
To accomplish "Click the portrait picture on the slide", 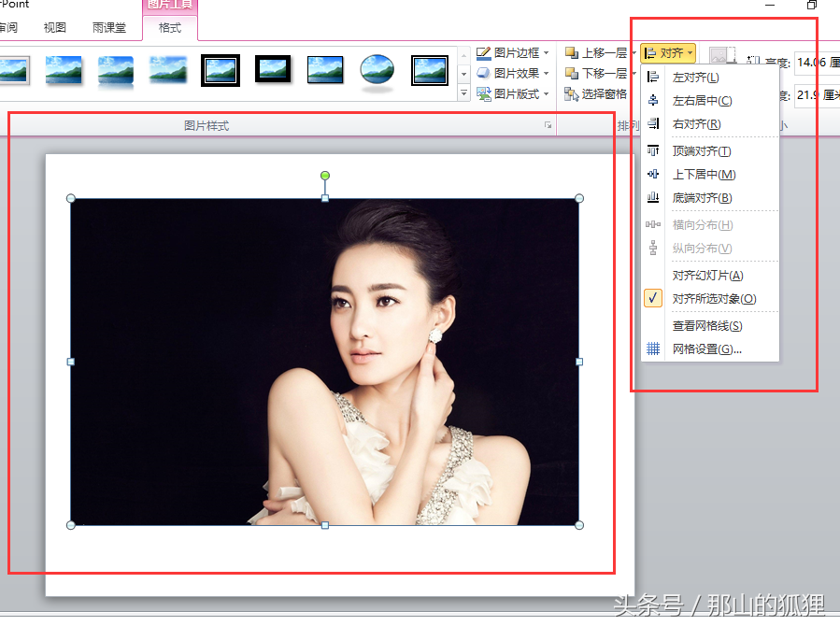I will tap(324, 362).
